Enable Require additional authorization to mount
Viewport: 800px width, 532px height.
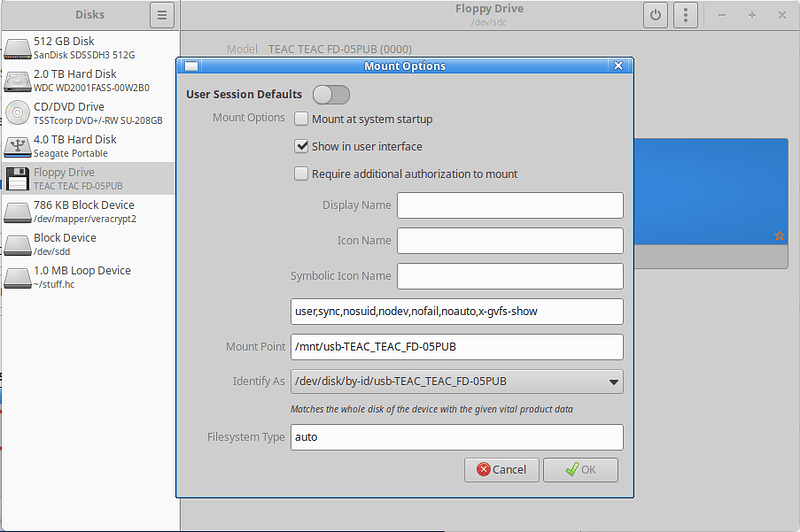(302, 174)
